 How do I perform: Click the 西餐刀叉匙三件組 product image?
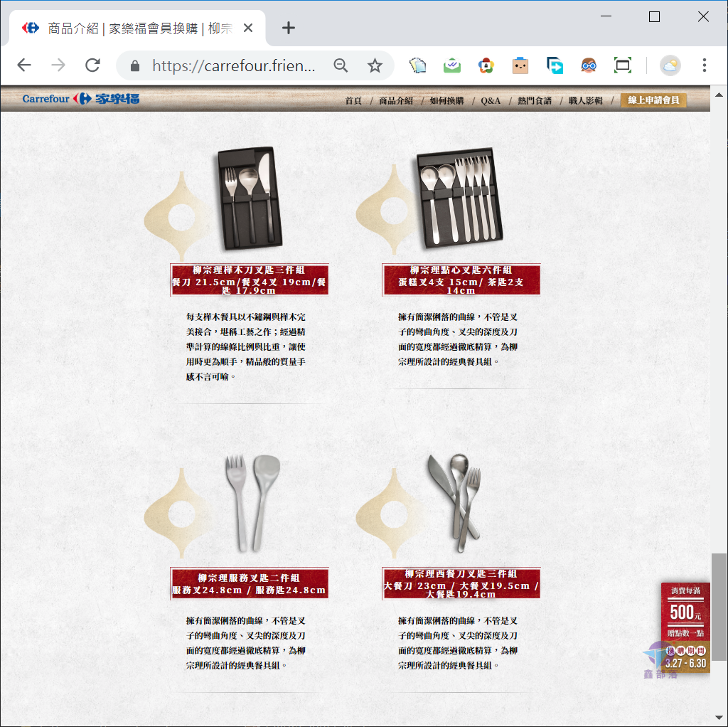coord(455,503)
